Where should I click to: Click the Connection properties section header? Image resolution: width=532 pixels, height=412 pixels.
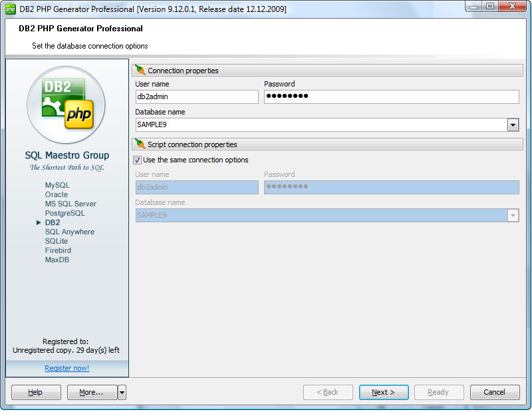pos(327,71)
